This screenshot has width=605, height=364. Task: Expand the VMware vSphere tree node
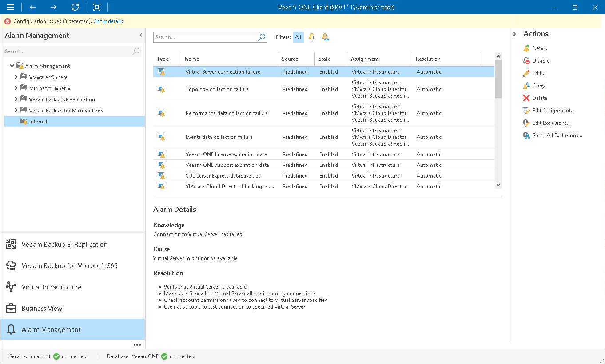click(x=16, y=77)
